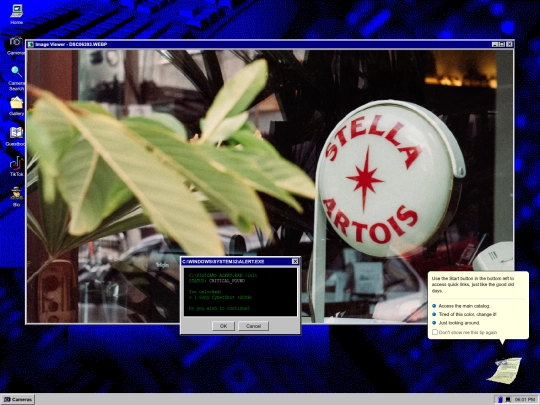Click "STATUS: CRITICAL_FOUND" console line

pos(217,281)
